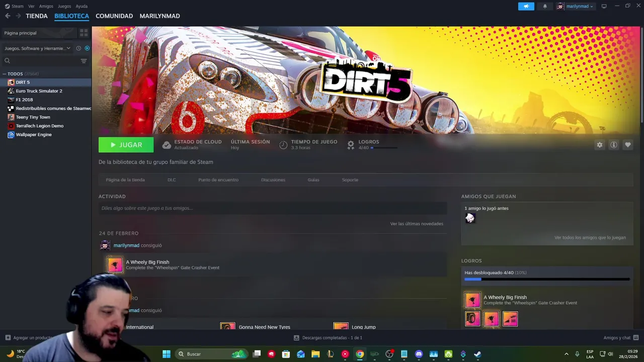Click the page vertical scrollbar
This screenshot has height=362, width=644.
(642, 75)
